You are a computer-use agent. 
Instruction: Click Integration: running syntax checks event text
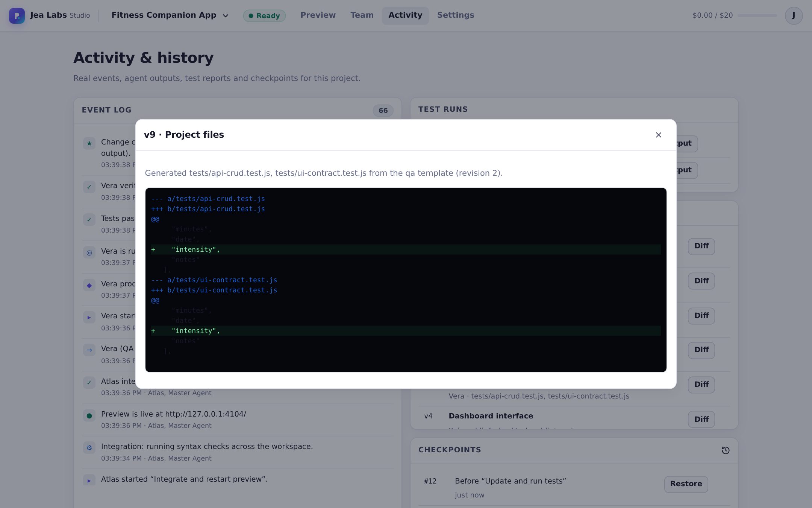(207, 446)
